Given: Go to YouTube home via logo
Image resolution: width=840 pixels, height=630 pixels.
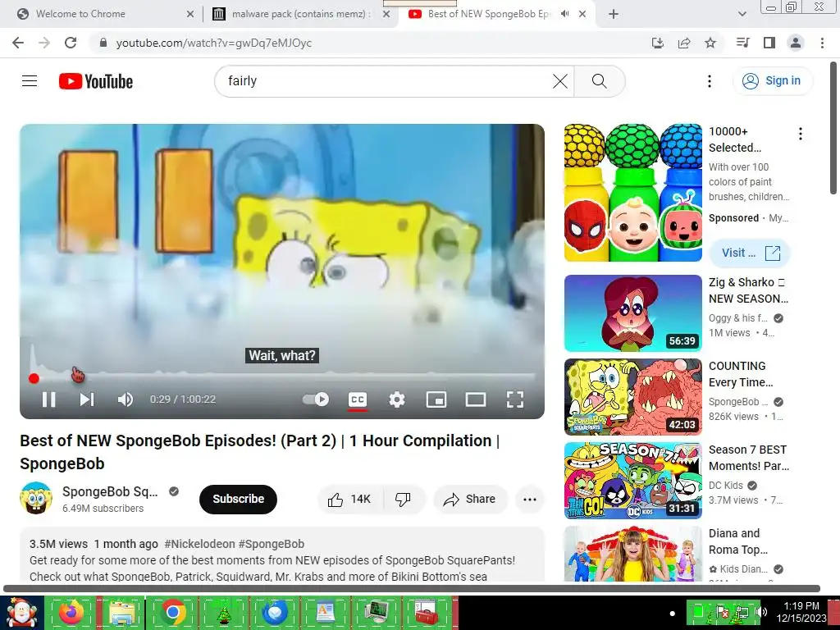Looking at the screenshot, I should click(x=96, y=81).
